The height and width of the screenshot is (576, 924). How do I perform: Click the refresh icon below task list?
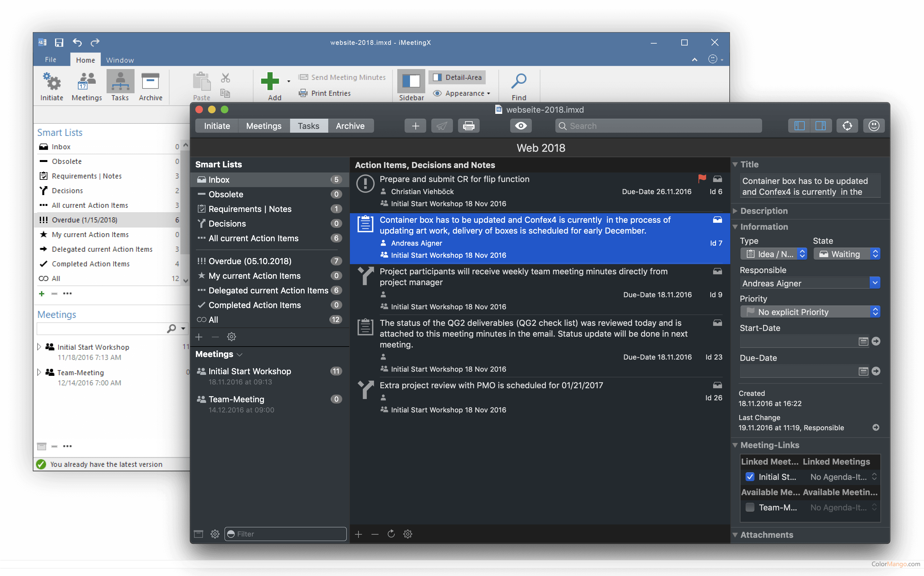391,534
